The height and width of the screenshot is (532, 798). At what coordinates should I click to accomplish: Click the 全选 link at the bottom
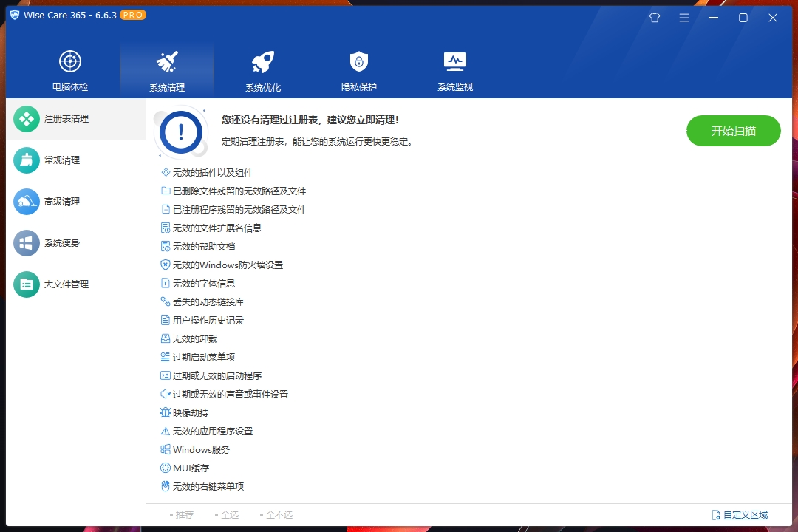(x=230, y=515)
